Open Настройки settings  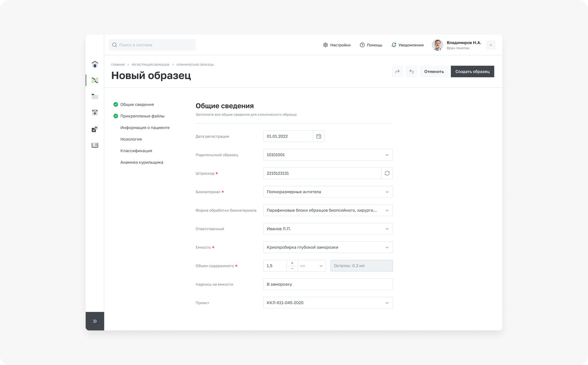(x=337, y=45)
